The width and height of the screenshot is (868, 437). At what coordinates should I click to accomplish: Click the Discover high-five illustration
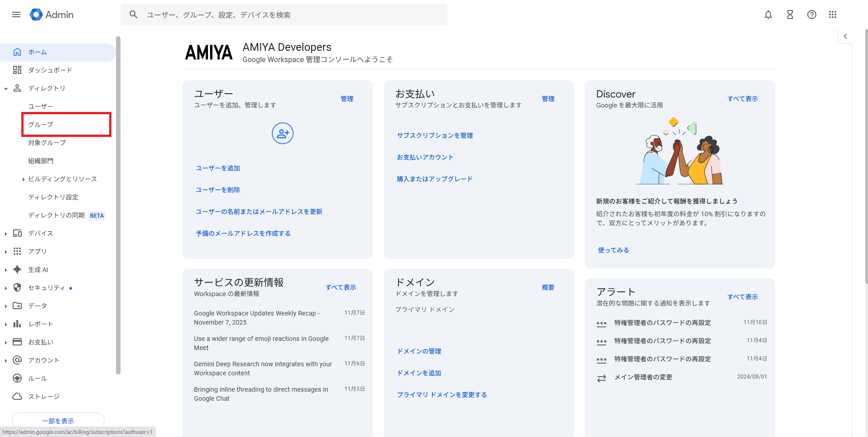pyautogui.click(x=680, y=151)
